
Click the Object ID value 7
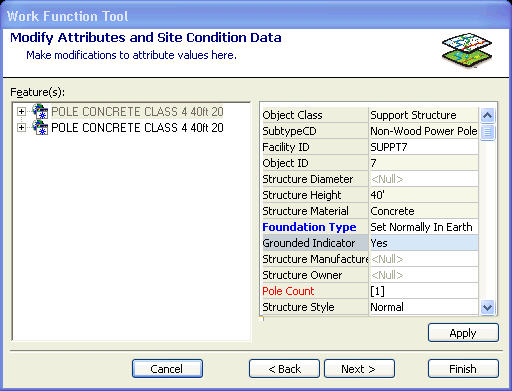coord(424,163)
